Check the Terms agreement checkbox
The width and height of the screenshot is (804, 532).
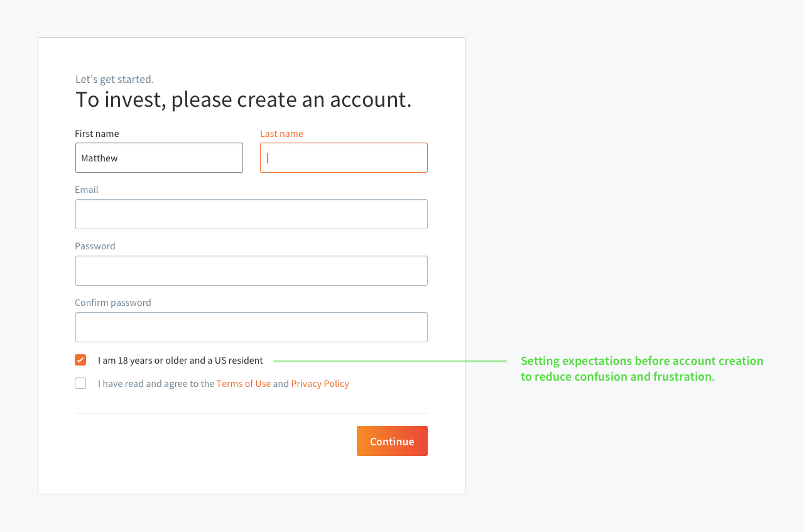click(80, 383)
